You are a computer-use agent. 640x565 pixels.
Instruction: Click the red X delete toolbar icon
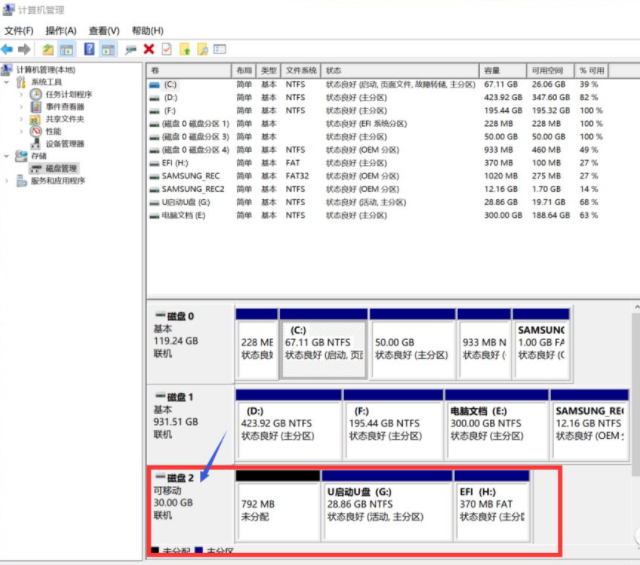tap(149, 49)
